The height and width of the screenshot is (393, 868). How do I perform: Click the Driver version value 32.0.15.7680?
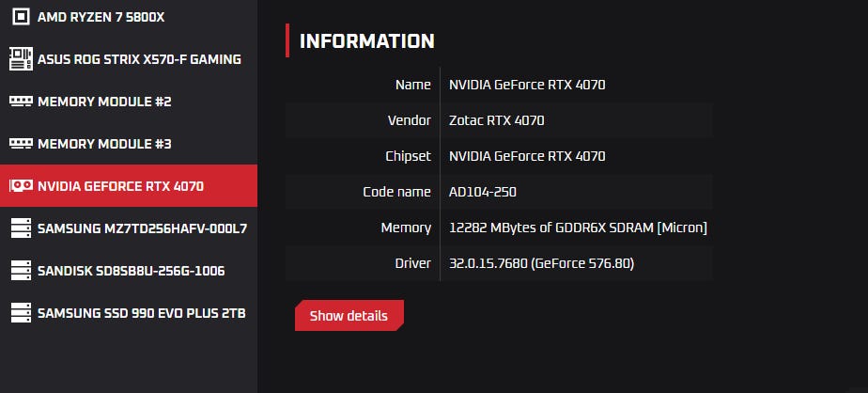pos(541,263)
